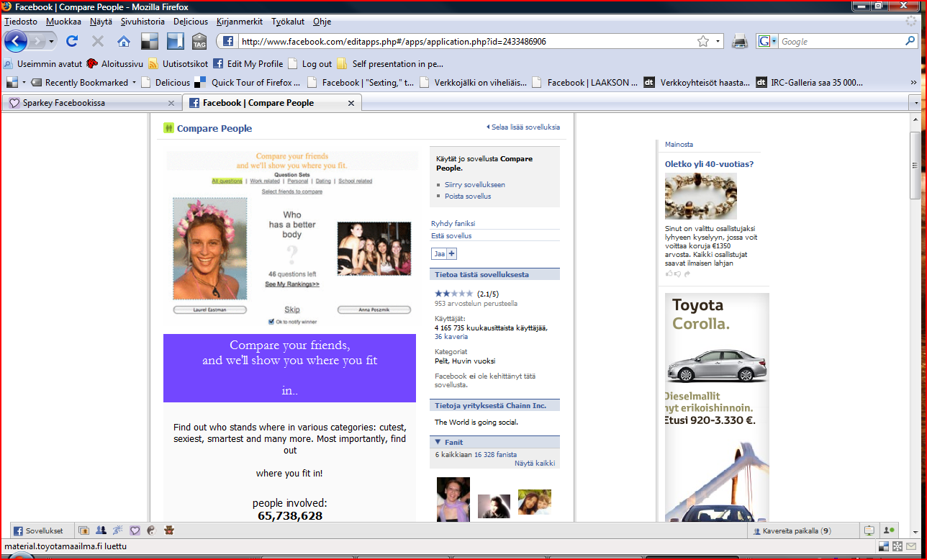Switch to Sparkey Facebookissa tab

(92, 103)
